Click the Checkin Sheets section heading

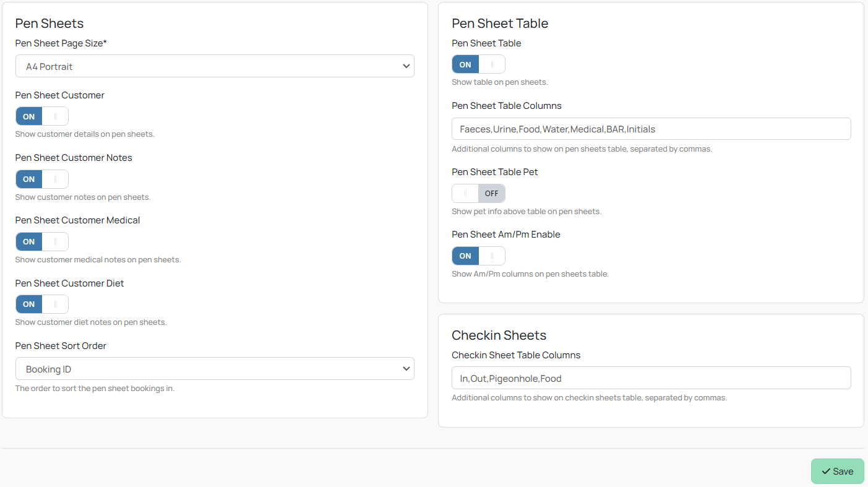coord(499,335)
